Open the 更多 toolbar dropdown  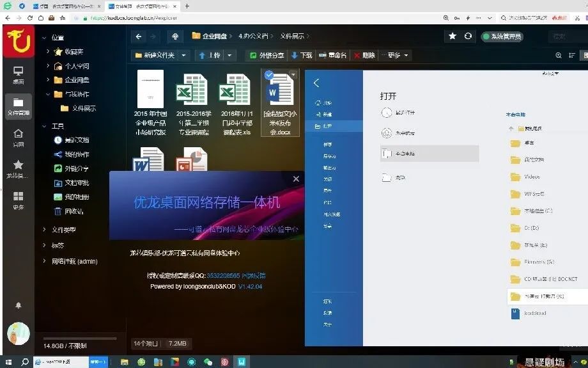coord(396,56)
